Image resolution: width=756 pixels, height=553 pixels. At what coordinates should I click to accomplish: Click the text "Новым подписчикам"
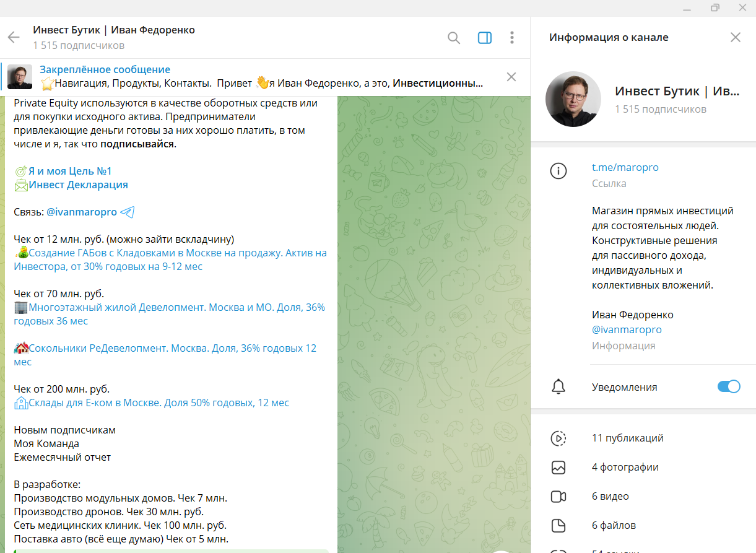tap(64, 430)
